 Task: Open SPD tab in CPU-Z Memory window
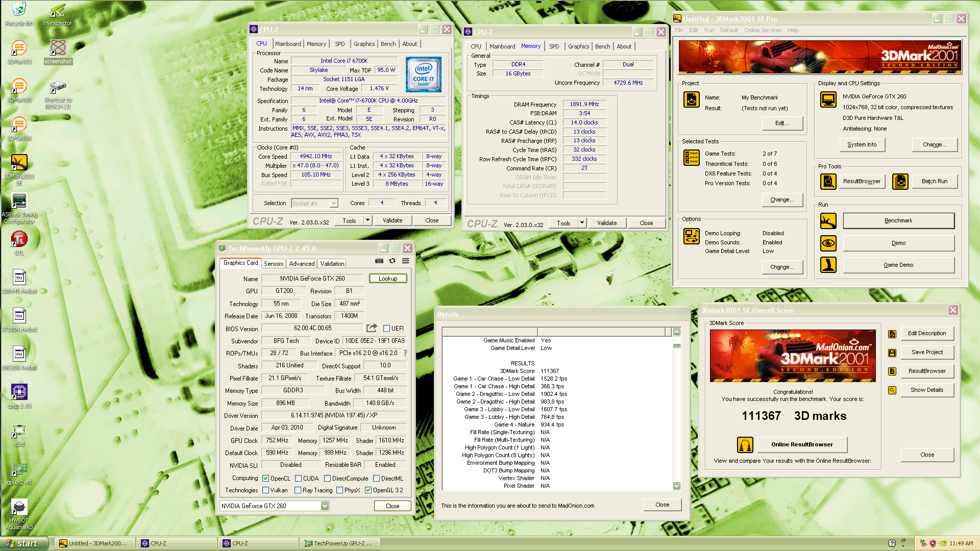pos(554,46)
